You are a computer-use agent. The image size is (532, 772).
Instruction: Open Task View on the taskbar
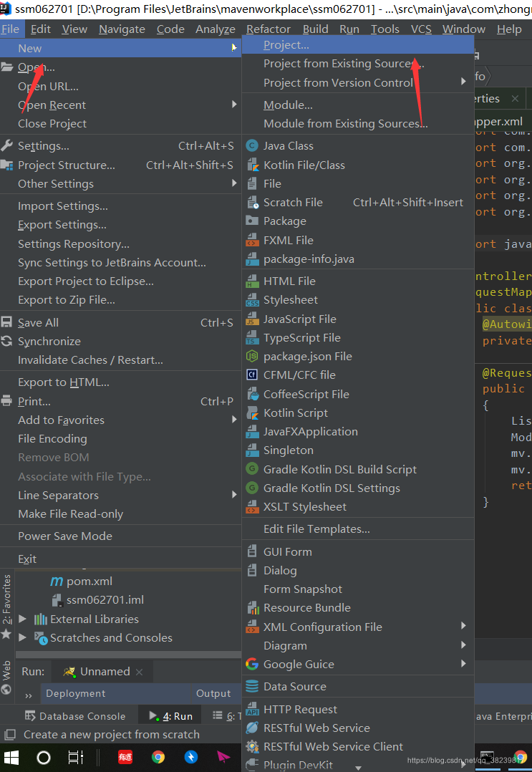click(76, 757)
